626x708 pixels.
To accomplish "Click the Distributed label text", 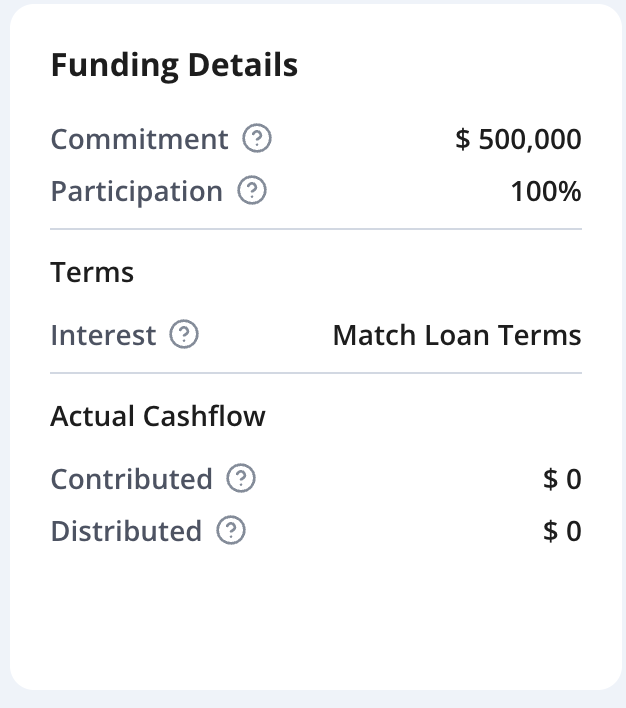I will [x=126, y=531].
